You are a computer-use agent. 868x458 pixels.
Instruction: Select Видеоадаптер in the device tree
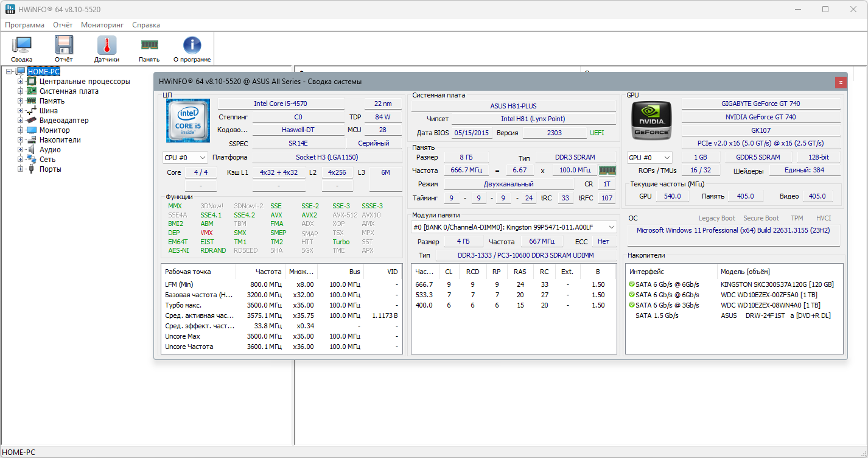[64, 121]
